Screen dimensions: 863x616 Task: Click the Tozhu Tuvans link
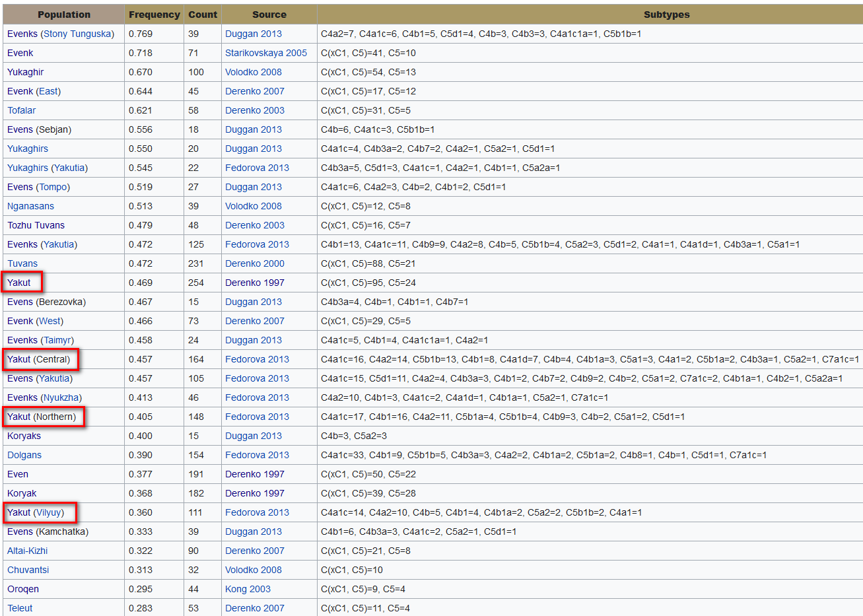tap(36, 225)
